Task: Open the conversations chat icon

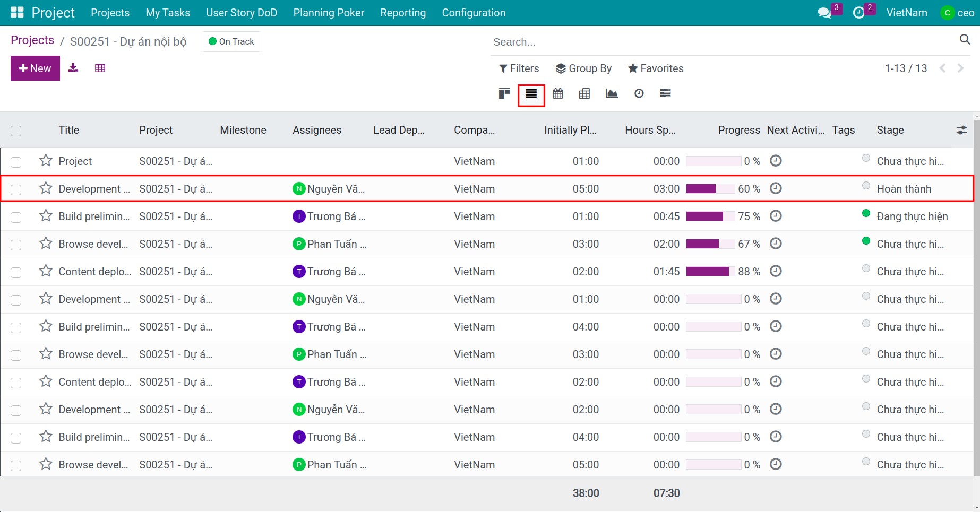Action: 824,13
